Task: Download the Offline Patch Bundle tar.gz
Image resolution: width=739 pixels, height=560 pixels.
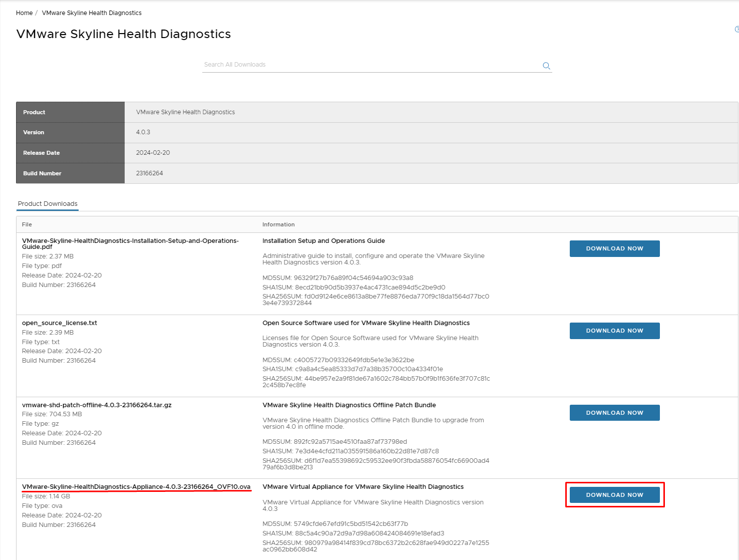Action: pyautogui.click(x=614, y=413)
